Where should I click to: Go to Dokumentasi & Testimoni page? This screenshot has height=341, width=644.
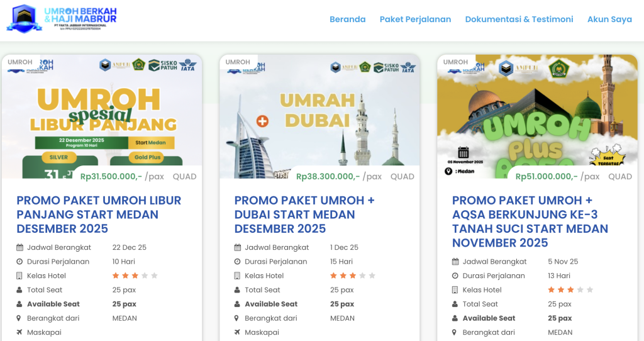click(519, 20)
